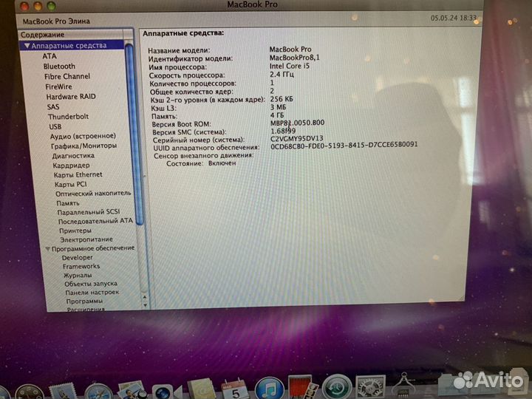Viewport: 532px width, 399px height.
Task: Launch iTunes from the Dock
Action: 269,388
